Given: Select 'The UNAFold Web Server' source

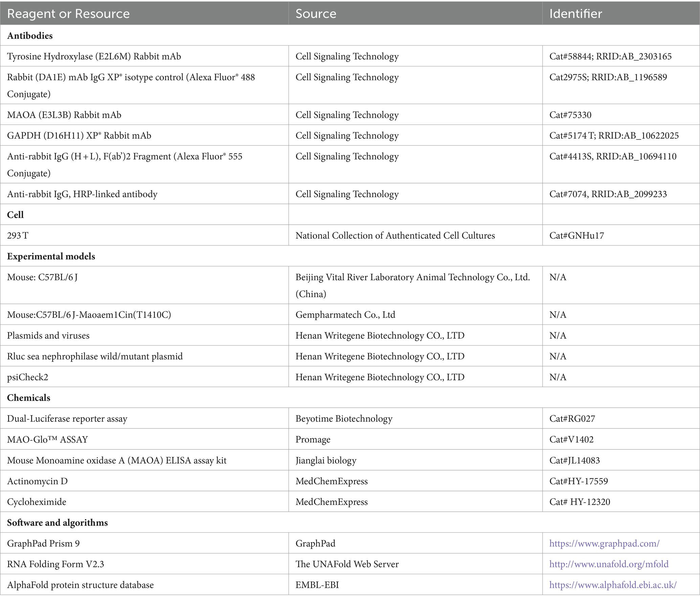Looking at the screenshot, I should click(347, 564).
